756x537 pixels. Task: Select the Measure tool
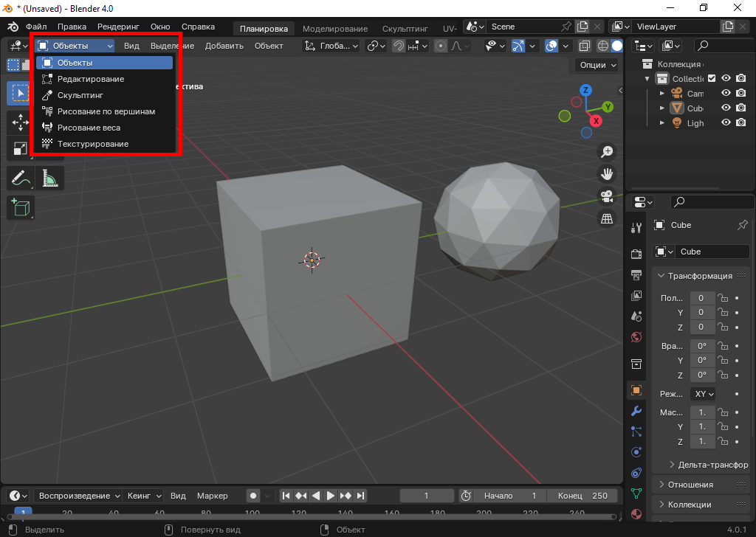(x=50, y=178)
